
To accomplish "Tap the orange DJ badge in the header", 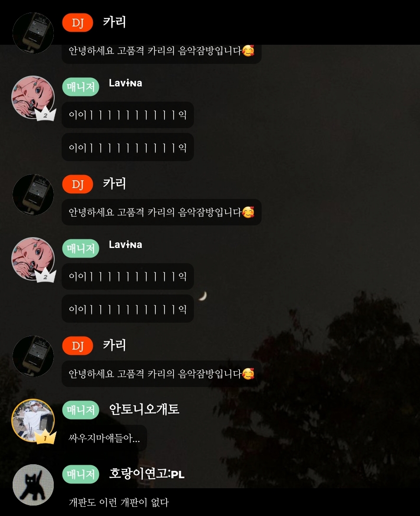I will [78, 23].
